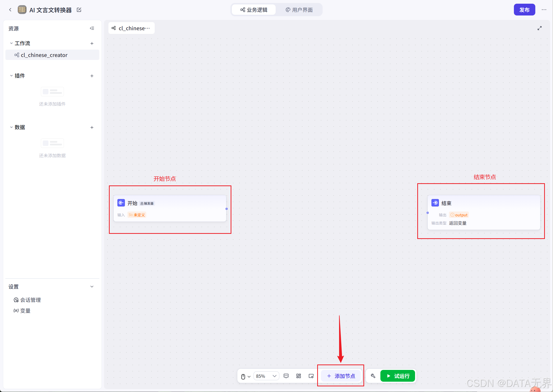Edit the AI 文言文转换器 project name
This screenshot has height=392, width=553.
pos(79,10)
